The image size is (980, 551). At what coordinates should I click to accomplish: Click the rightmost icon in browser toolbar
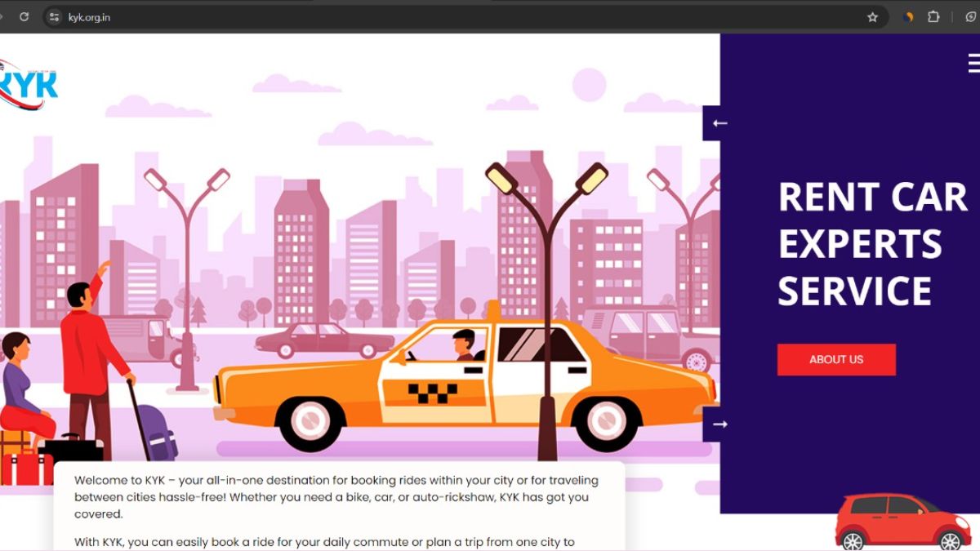point(970,16)
